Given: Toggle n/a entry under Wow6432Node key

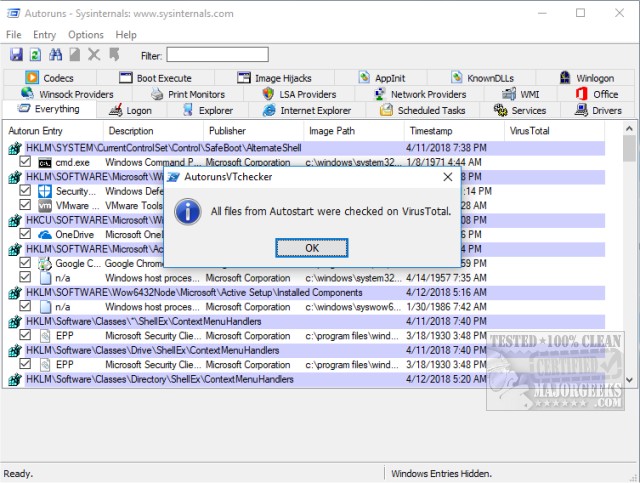Looking at the screenshot, I should coord(25,306).
